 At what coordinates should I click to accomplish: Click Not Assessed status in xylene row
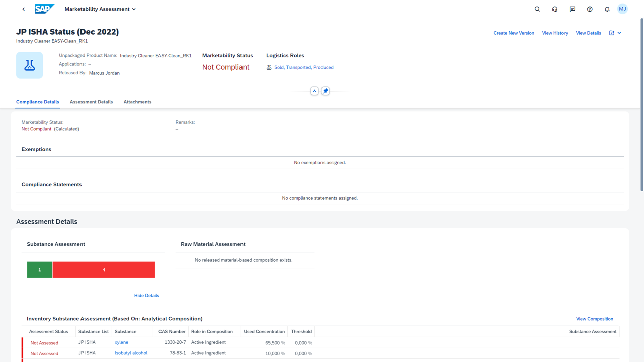44,343
